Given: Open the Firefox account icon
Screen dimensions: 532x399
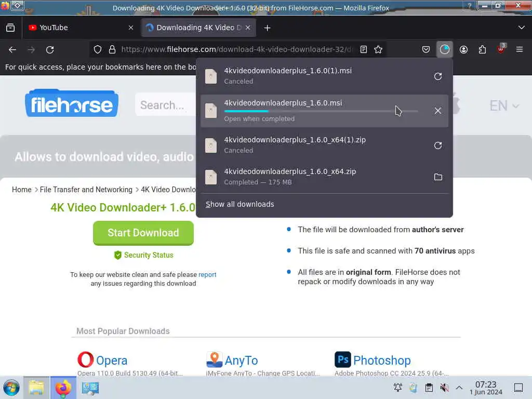Looking at the screenshot, I should point(463,49).
